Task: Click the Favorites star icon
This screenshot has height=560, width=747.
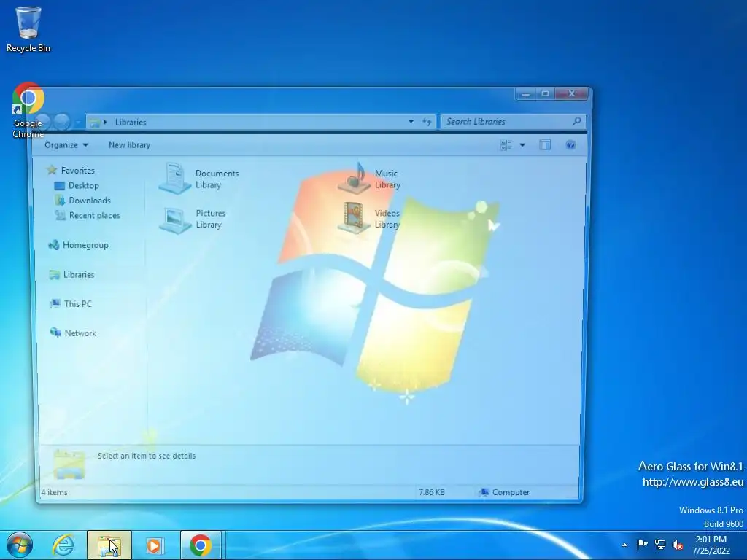Action: (52, 170)
